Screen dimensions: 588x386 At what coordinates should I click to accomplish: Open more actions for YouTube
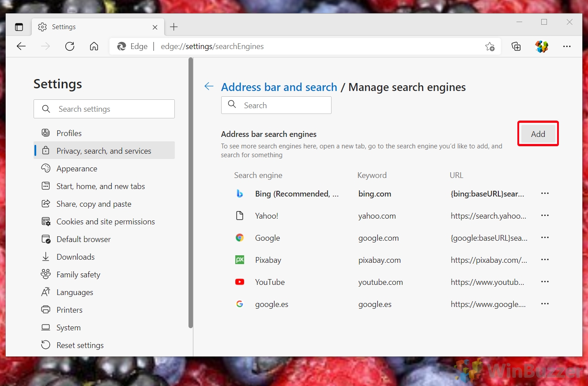click(545, 282)
